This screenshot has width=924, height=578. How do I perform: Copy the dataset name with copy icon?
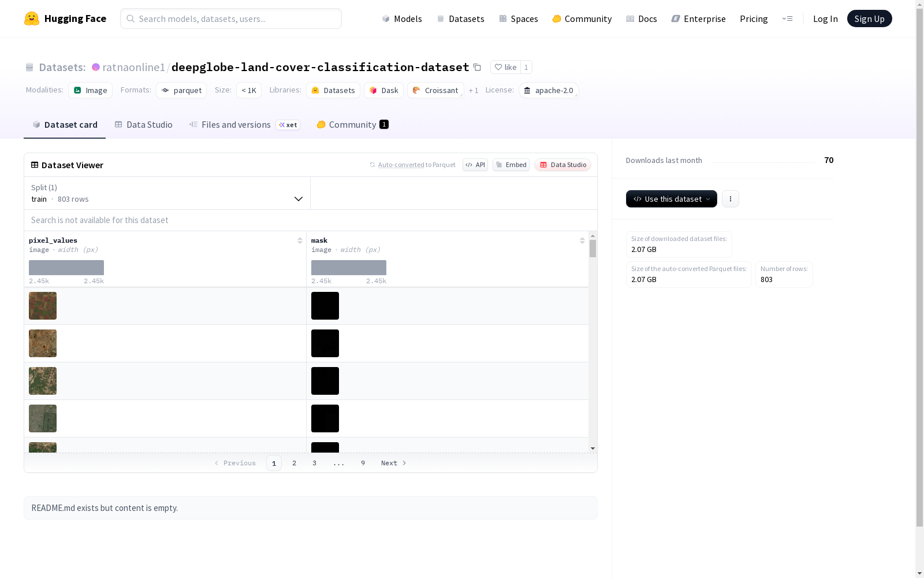click(x=477, y=67)
